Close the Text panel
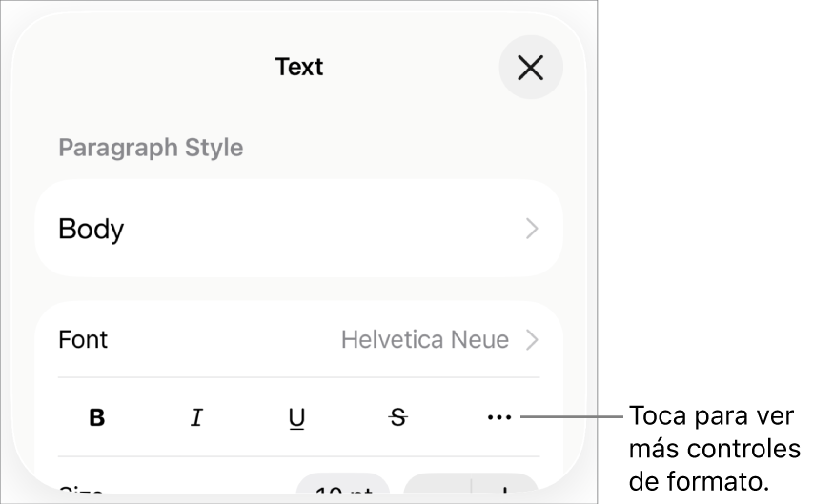 [530, 68]
